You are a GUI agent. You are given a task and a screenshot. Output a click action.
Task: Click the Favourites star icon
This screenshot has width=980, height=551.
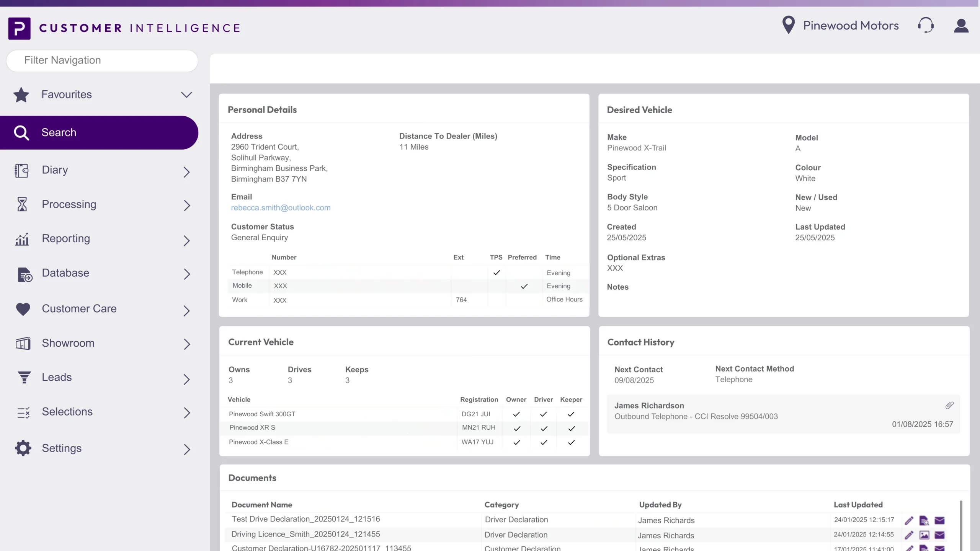pyautogui.click(x=21, y=95)
